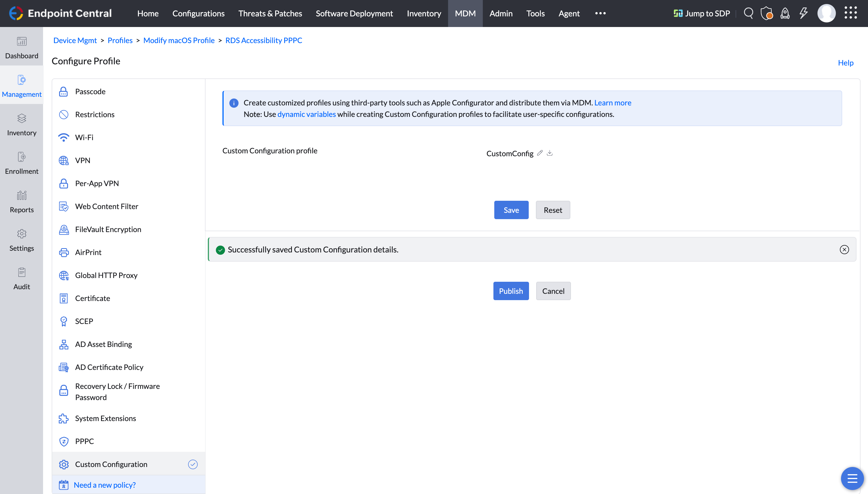Download the CustomConfig profile file
Viewport: 868px width, 494px height.
click(x=550, y=153)
